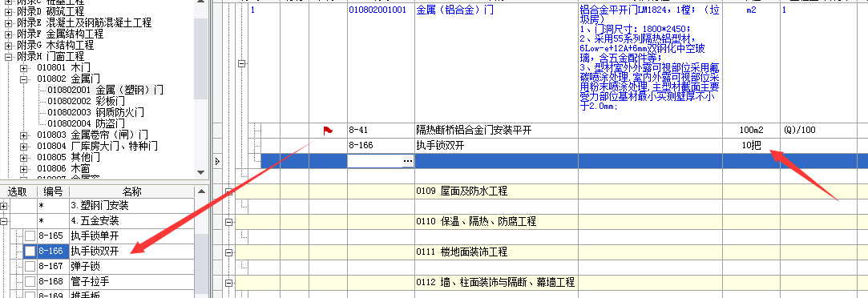Expand 附录E 混凝土及钢筋混凝土工程 tree node
The image size is (868, 298).
tap(8, 23)
